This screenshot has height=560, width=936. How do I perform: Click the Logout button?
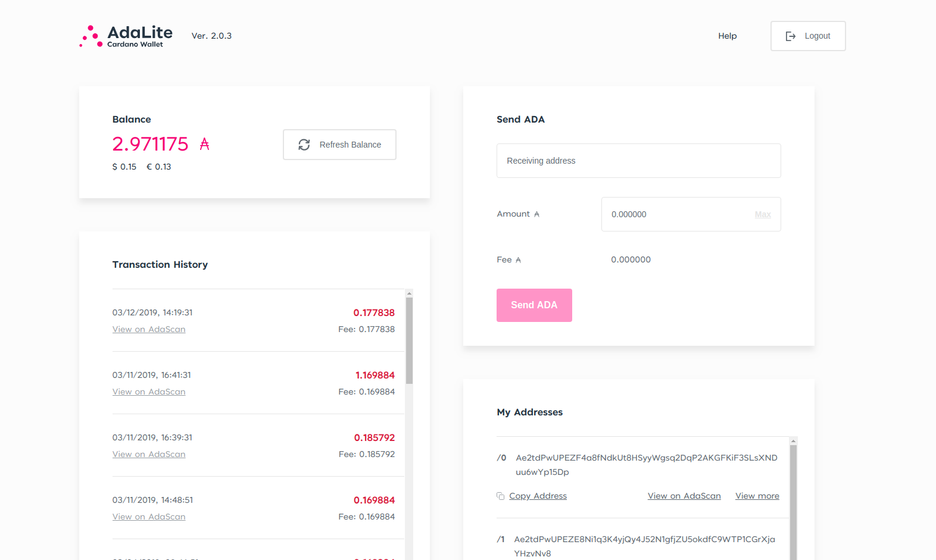[808, 36]
